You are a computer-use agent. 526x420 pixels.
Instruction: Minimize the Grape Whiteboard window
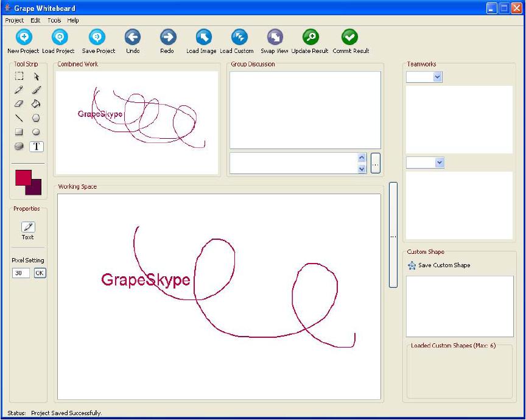pos(491,8)
